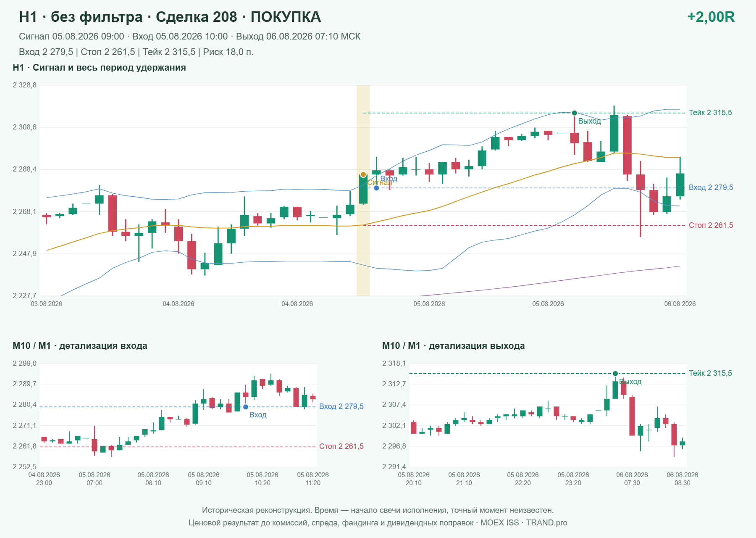Click the 'M10 / M1 · детализация выхода' heading
Viewport: 756px width, 538px height.
pyautogui.click(x=454, y=346)
